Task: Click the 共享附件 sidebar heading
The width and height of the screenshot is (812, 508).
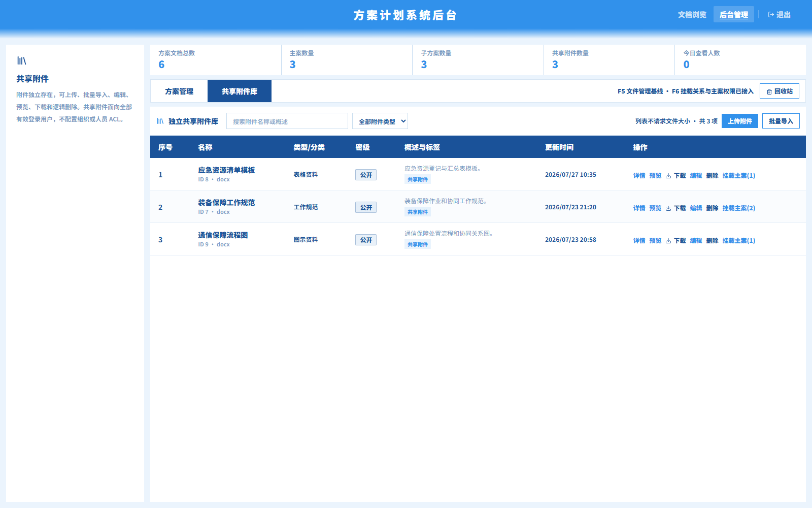Action: [x=32, y=79]
